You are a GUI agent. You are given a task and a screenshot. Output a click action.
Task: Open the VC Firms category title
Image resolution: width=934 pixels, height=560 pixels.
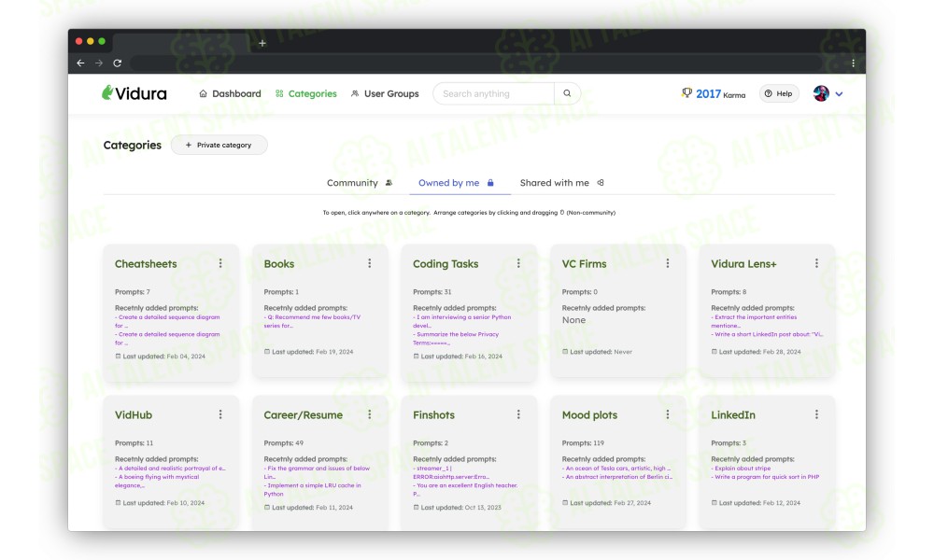(x=585, y=263)
